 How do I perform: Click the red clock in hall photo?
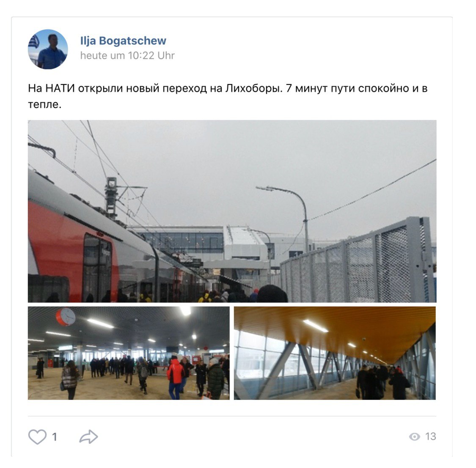click(x=65, y=317)
